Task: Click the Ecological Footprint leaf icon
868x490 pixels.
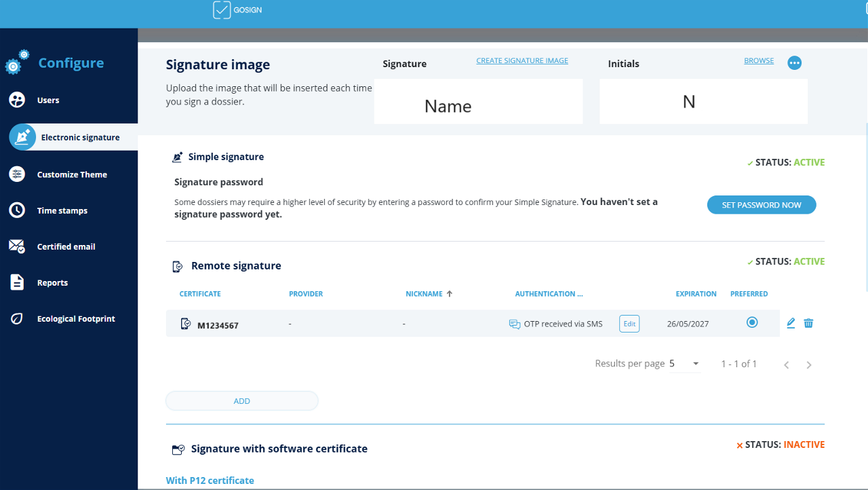Action: pos(17,319)
